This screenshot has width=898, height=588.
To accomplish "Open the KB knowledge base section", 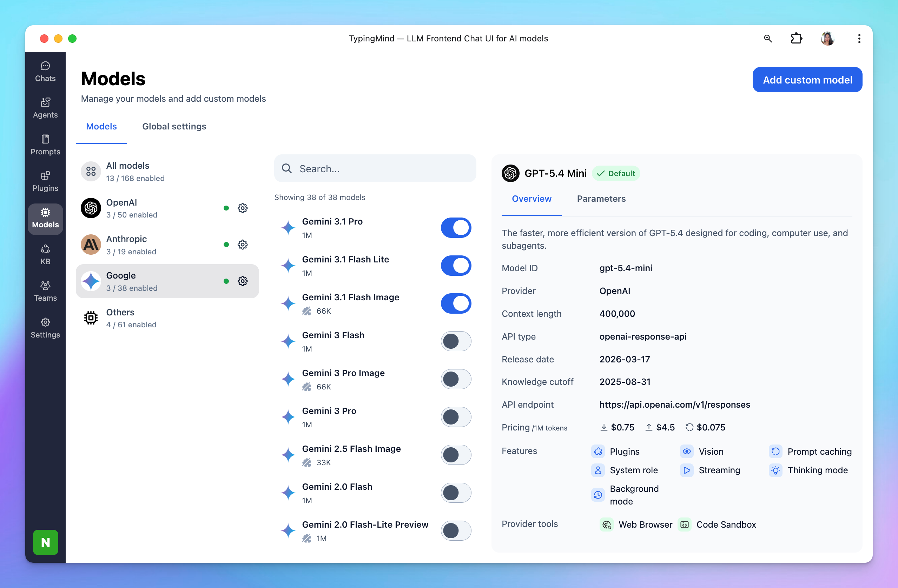I will pyautogui.click(x=45, y=255).
